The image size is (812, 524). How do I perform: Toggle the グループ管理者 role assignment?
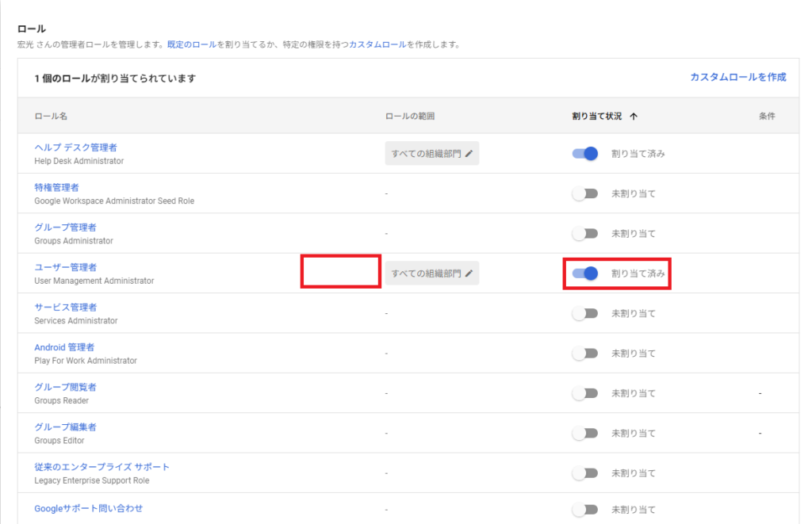click(584, 233)
